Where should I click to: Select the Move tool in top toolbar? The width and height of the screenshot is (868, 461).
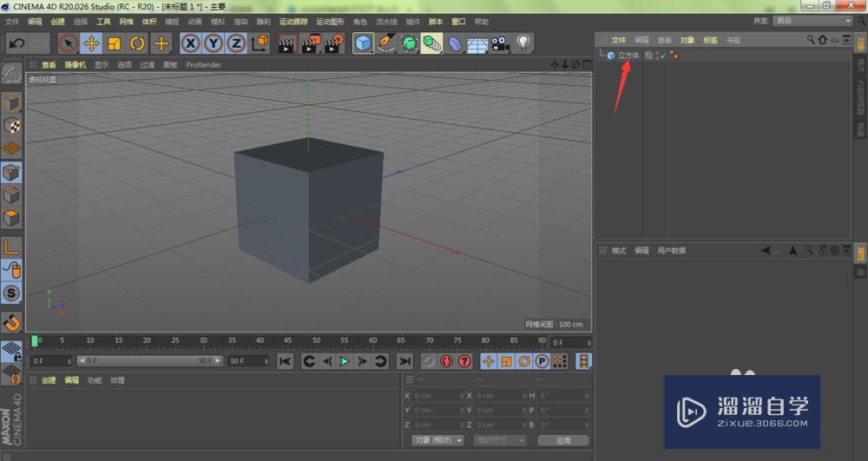[91, 43]
